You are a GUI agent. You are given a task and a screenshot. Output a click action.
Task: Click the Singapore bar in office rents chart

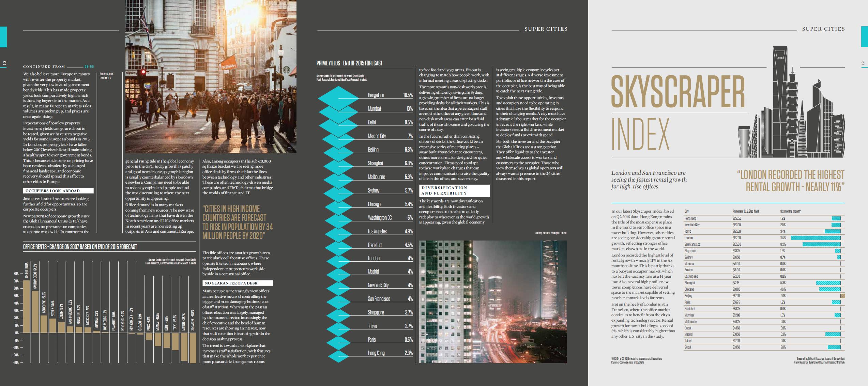click(193, 348)
